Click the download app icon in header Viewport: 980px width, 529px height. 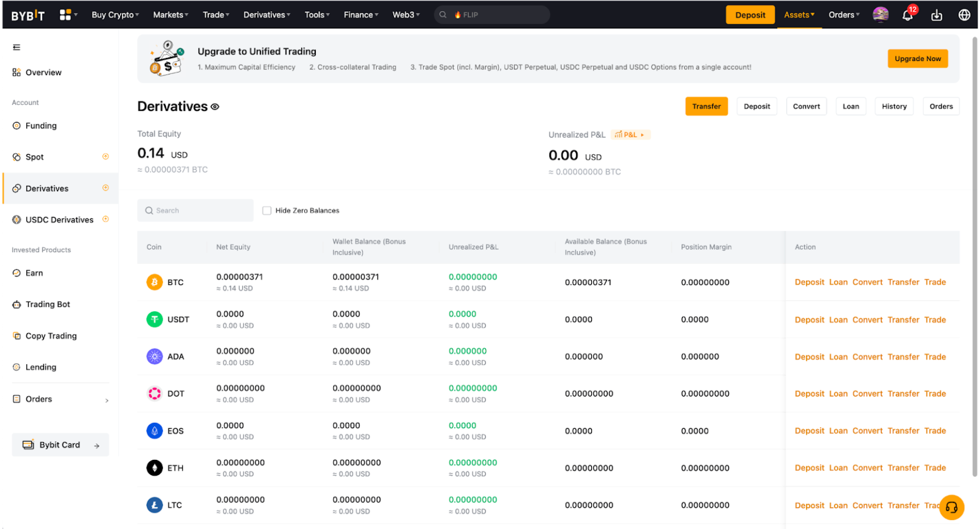coord(937,15)
